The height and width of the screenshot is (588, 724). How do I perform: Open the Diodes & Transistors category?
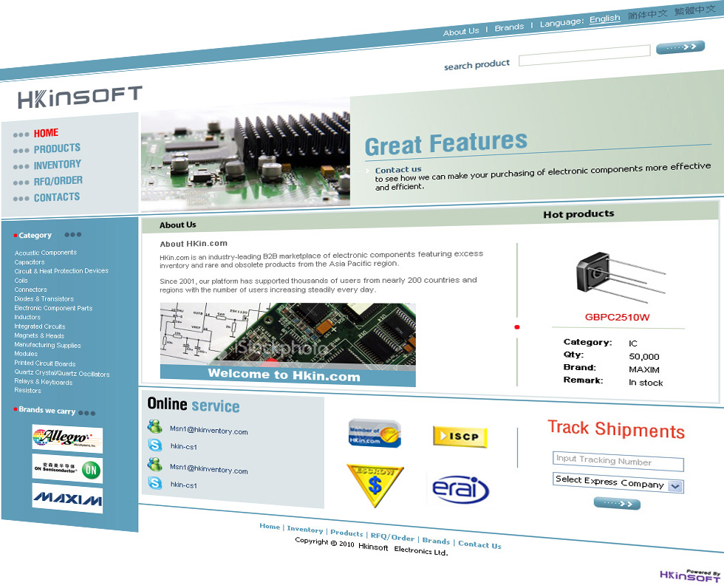click(44, 298)
